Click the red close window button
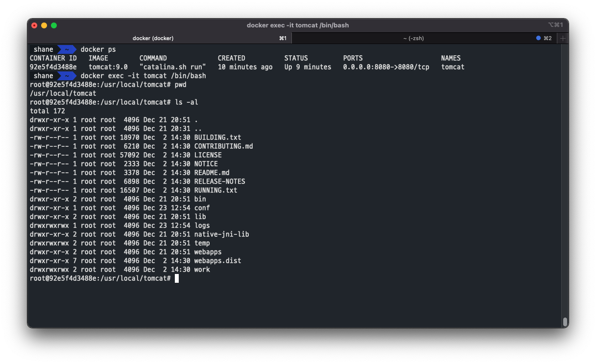The width and height of the screenshot is (596, 364). click(x=34, y=25)
